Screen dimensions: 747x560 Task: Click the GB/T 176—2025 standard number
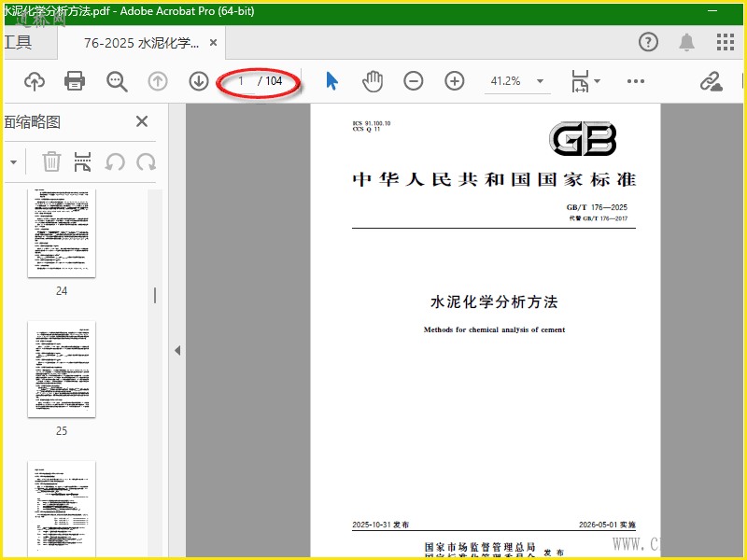597,207
